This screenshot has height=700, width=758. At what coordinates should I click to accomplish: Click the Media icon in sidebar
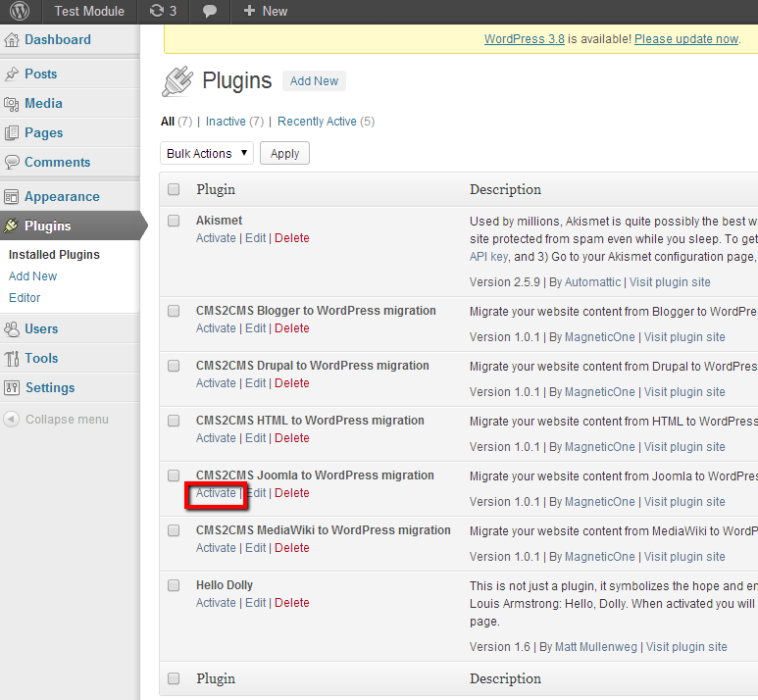point(12,104)
